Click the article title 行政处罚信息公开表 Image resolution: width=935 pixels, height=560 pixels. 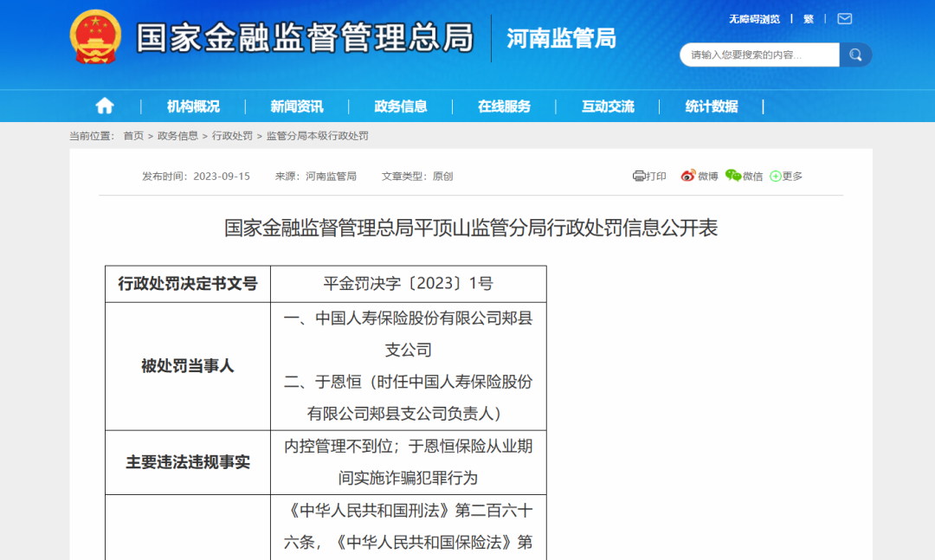click(471, 228)
